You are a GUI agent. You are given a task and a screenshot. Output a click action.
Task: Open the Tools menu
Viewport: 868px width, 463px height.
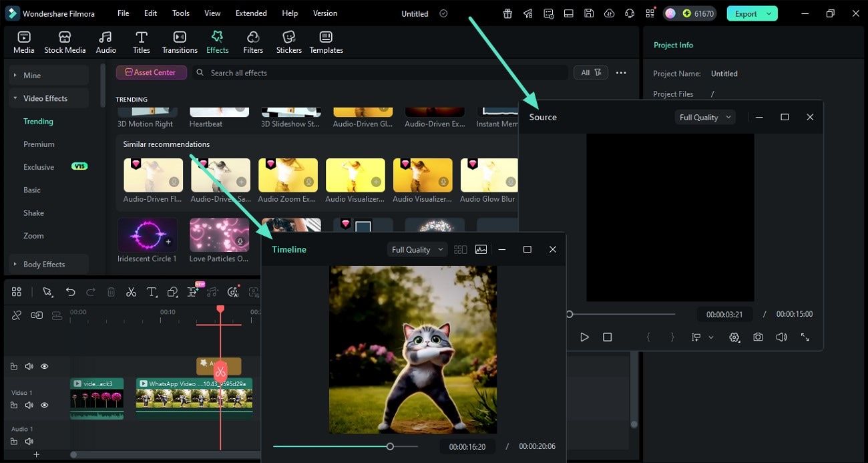180,13
